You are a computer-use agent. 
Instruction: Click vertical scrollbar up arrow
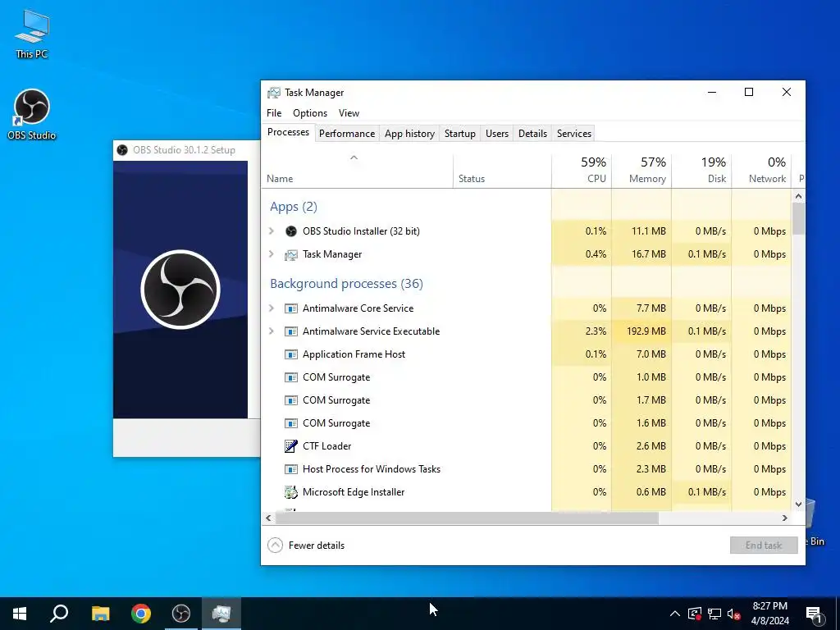(798, 197)
